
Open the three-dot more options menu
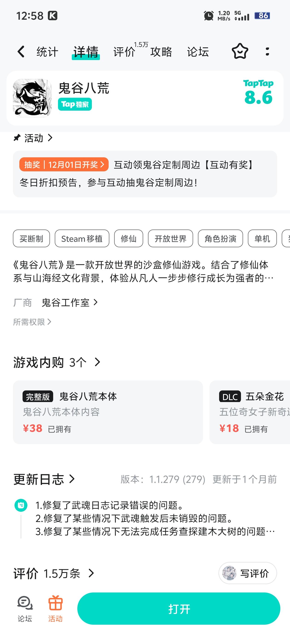267,52
